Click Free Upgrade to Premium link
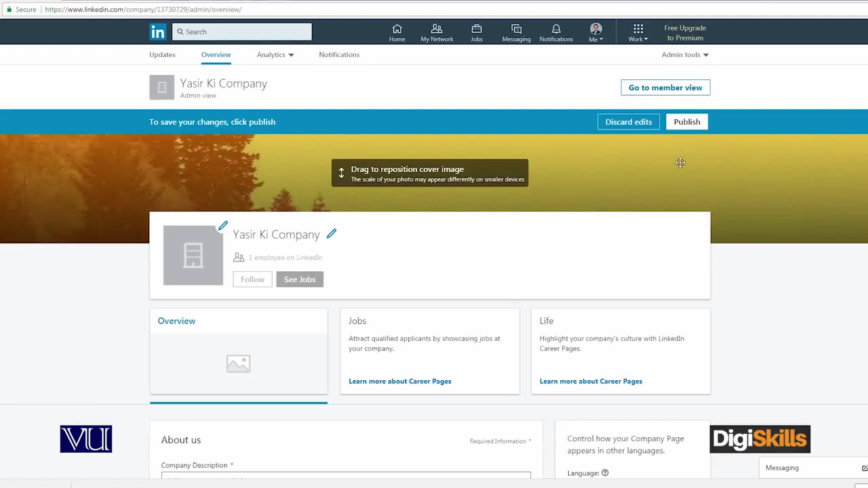The image size is (868, 488). click(x=685, y=33)
